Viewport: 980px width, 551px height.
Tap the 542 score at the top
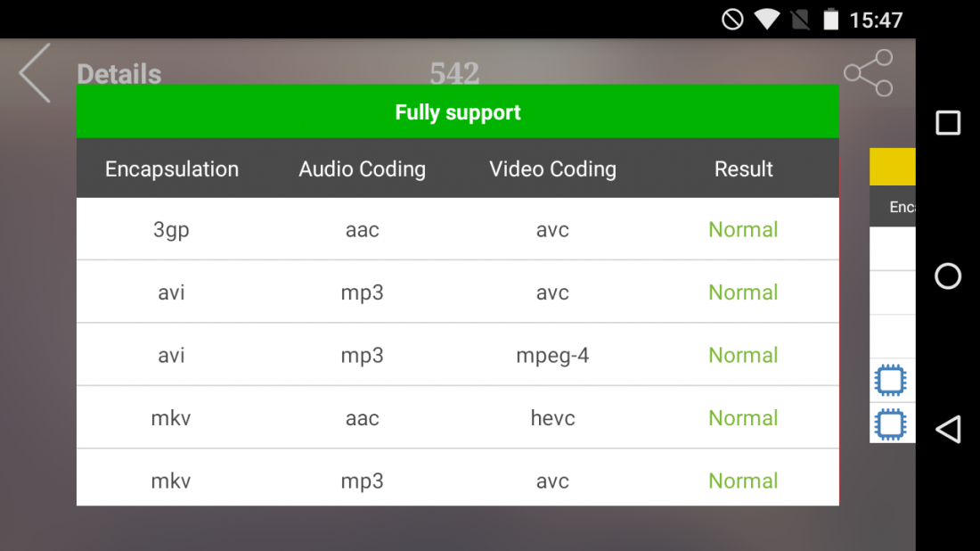(x=454, y=73)
